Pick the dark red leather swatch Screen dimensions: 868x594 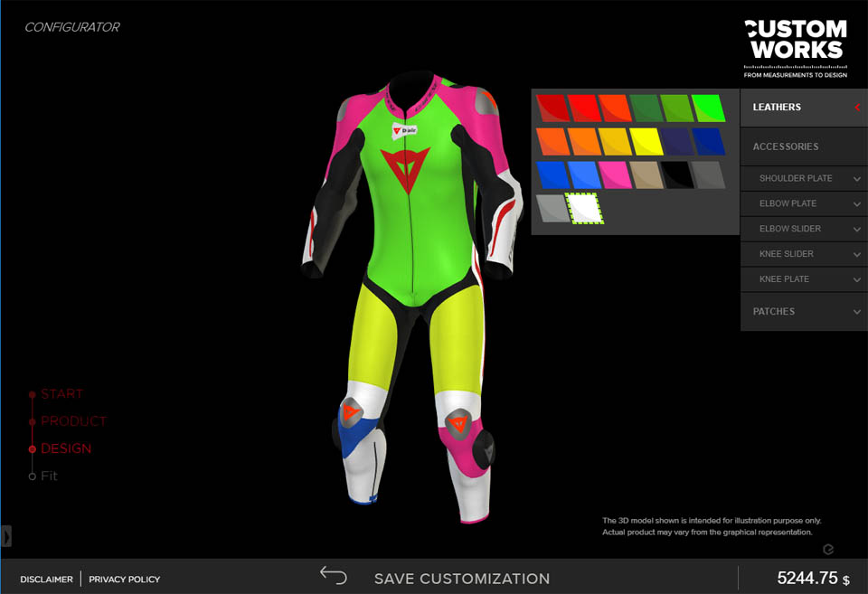[552, 108]
